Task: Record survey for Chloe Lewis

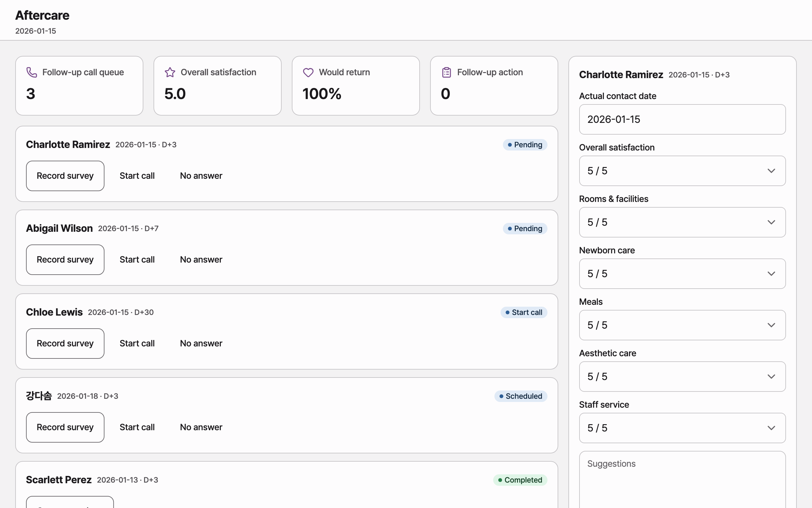Action: pos(65,343)
